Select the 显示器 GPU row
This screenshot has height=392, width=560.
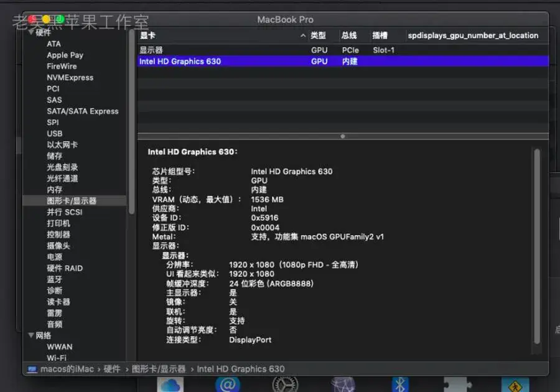point(343,50)
